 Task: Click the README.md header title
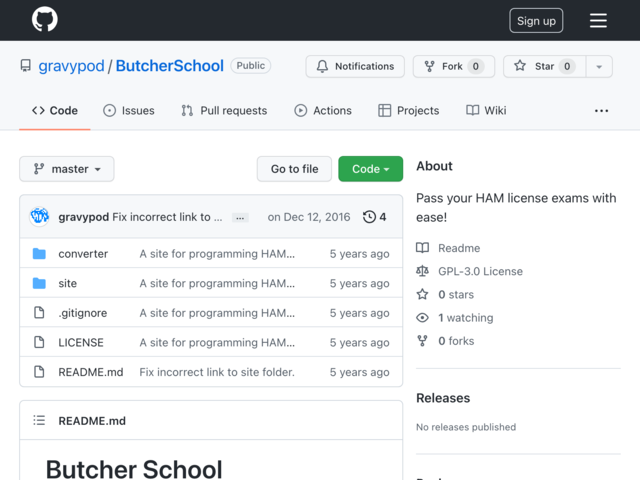[x=92, y=421]
